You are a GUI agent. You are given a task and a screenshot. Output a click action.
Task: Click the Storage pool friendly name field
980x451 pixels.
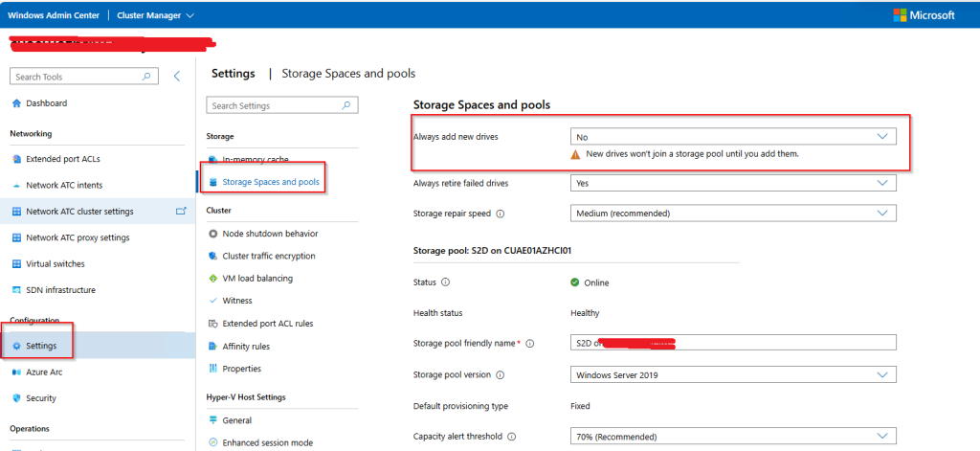coord(732,343)
